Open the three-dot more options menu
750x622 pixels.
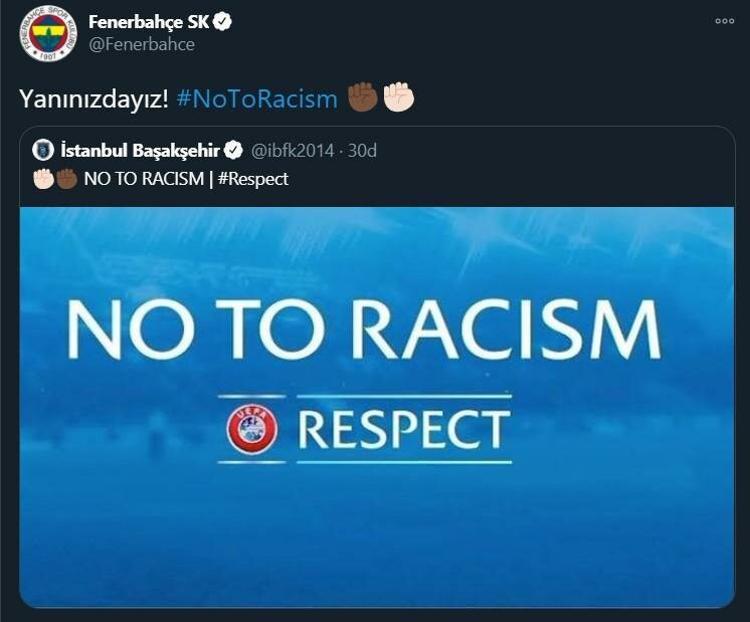[x=724, y=21]
